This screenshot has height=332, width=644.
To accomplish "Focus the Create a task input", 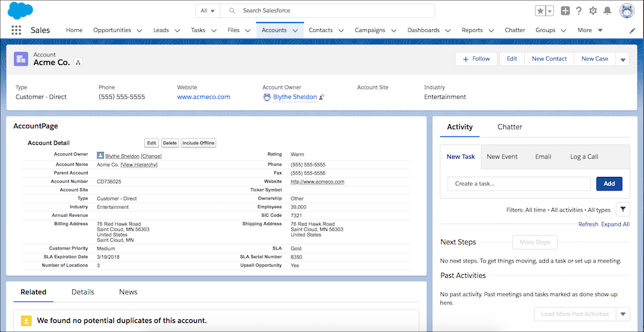I will pos(519,184).
